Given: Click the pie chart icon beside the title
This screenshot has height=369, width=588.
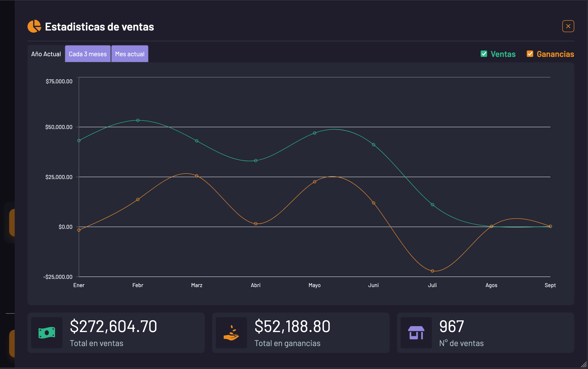Looking at the screenshot, I should 34,26.
